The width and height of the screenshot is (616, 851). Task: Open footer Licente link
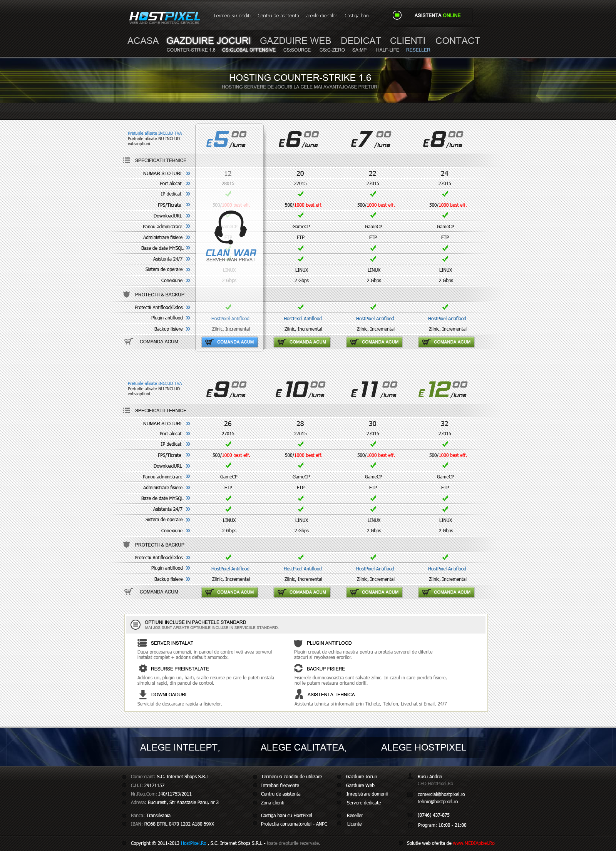(x=354, y=824)
